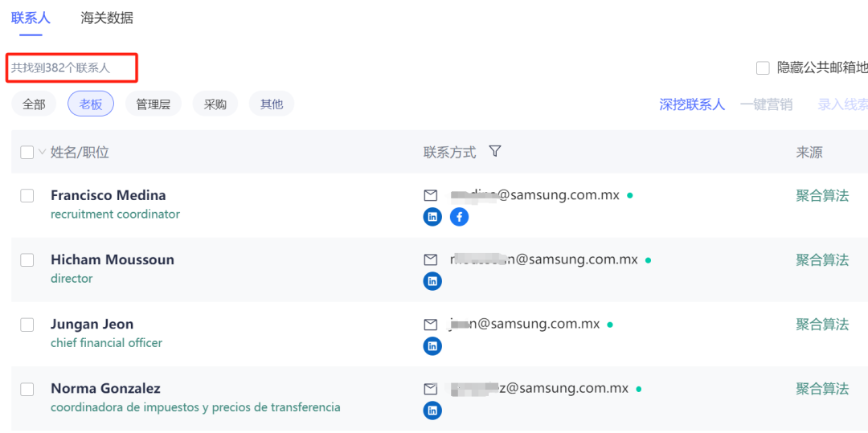
Task: Select Jungan Jeon's row checkbox
Action: point(27,325)
